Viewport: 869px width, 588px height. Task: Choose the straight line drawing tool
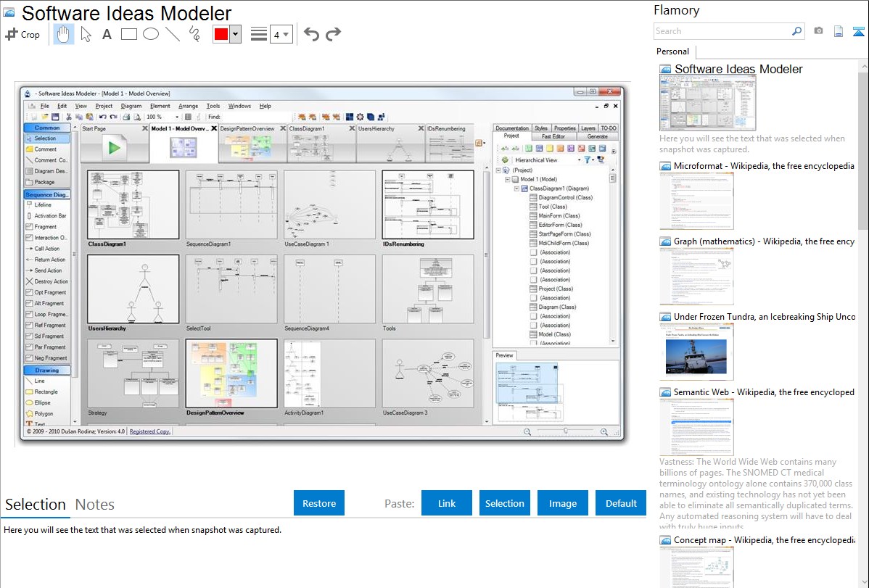point(173,34)
